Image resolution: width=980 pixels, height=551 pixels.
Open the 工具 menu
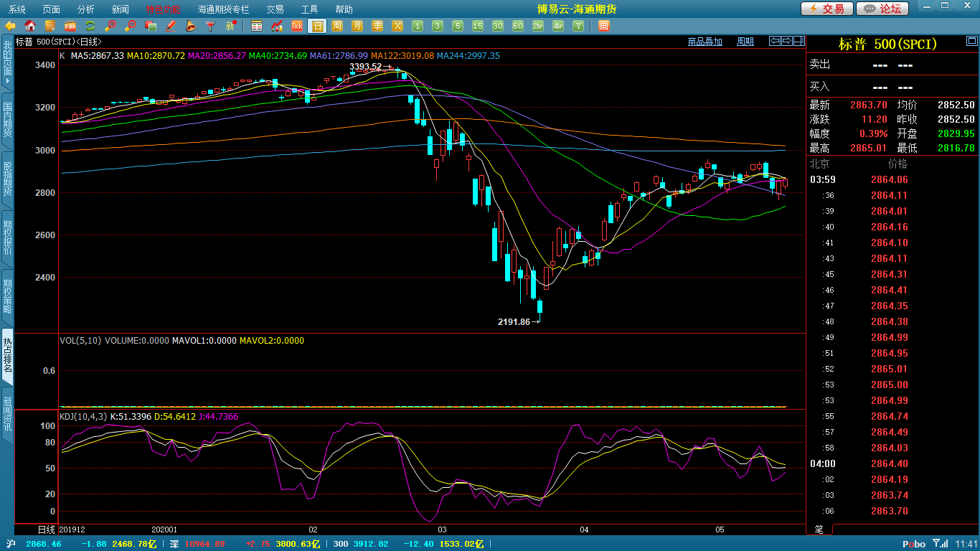309,9
